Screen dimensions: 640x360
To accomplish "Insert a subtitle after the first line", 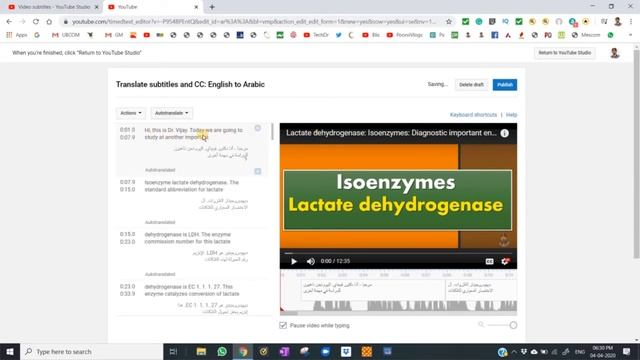I will coord(258,171).
